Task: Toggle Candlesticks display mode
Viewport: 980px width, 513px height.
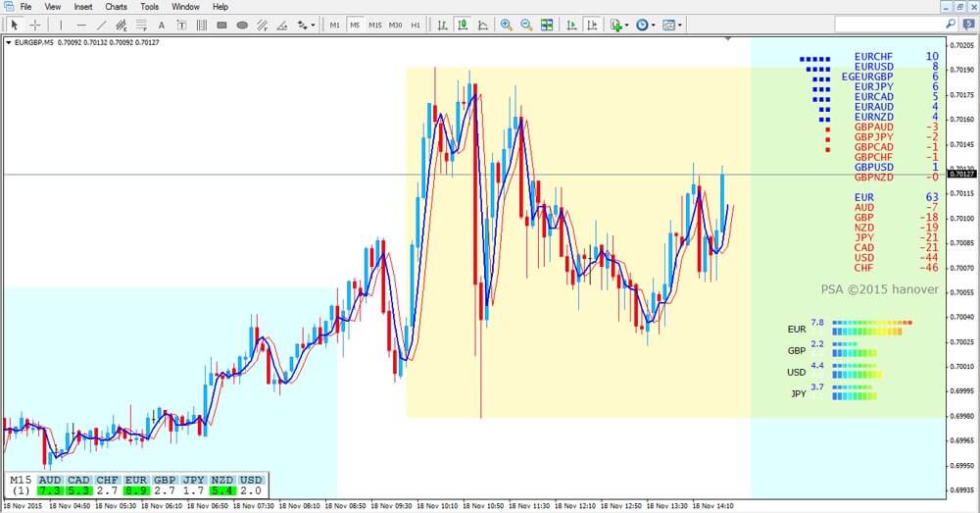Action: tap(464, 26)
